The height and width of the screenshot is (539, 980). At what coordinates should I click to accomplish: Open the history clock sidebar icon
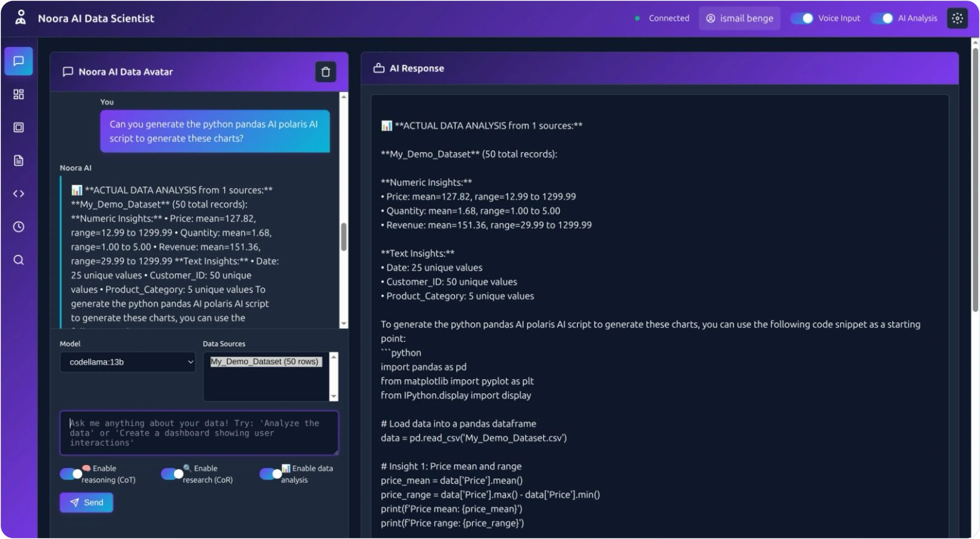coord(19,227)
